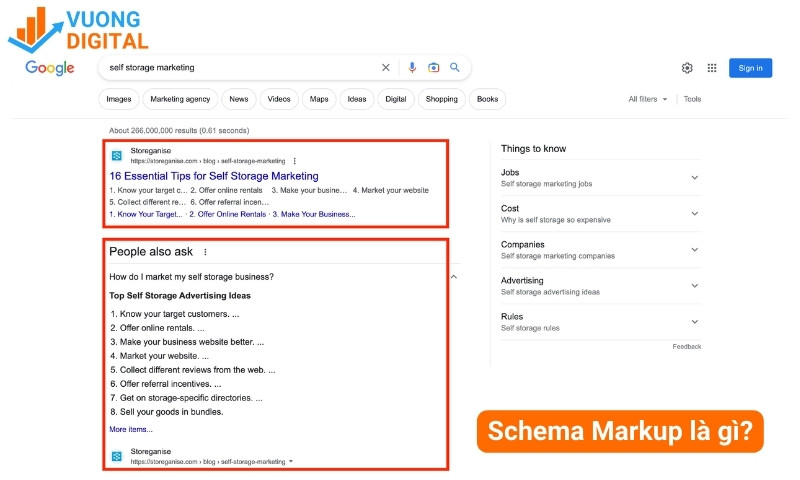
Task: Open the Google apps grid
Action: pyautogui.click(x=712, y=68)
